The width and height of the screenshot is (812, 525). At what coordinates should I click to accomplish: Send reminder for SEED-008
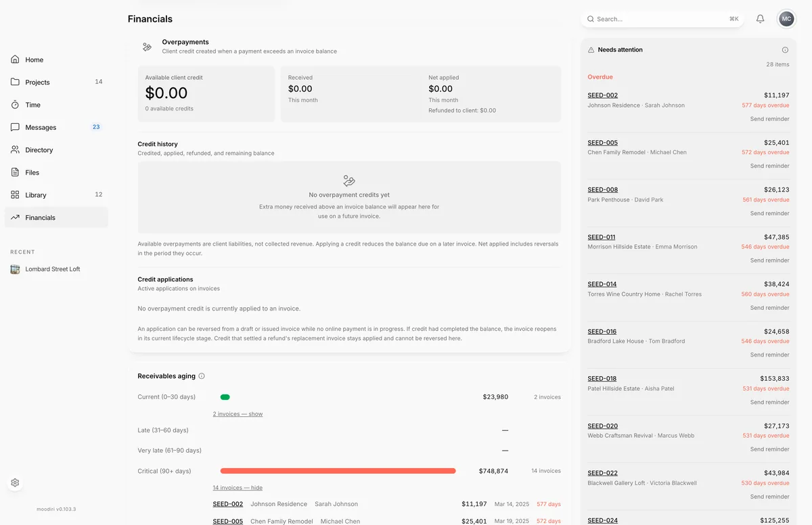(769, 213)
